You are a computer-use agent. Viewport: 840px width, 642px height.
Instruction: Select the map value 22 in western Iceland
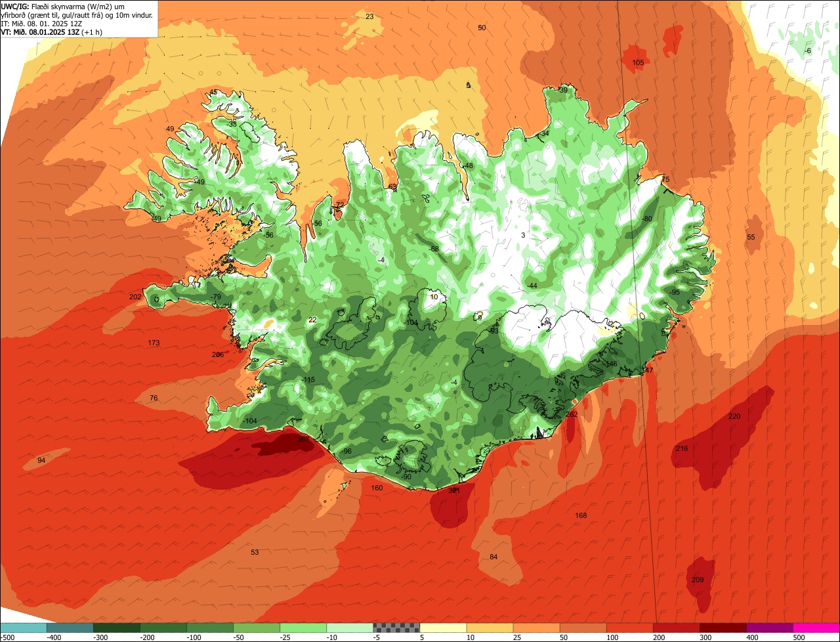312,320
